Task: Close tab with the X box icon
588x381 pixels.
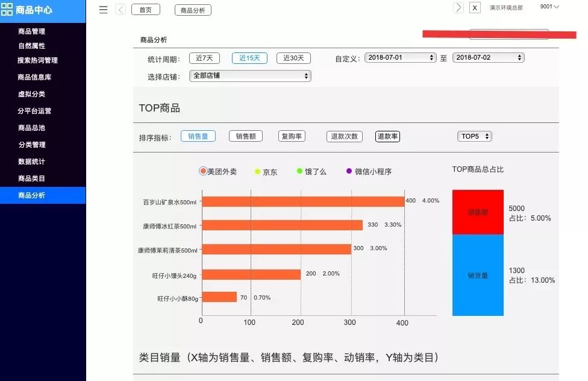Action: tap(475, 8)
